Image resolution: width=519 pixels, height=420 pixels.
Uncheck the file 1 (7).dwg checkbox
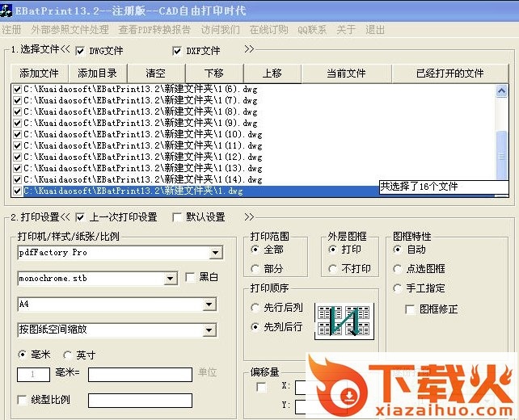coord(17,100)
